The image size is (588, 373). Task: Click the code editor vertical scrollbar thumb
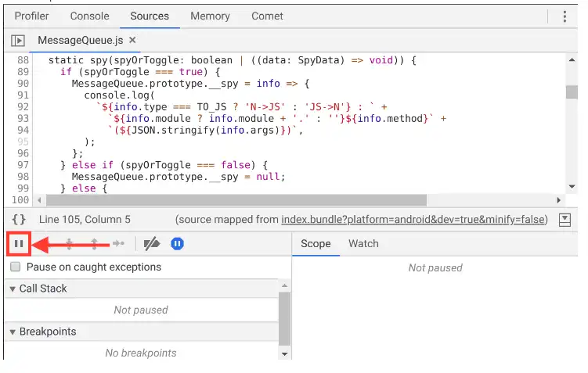pos(572,92)
